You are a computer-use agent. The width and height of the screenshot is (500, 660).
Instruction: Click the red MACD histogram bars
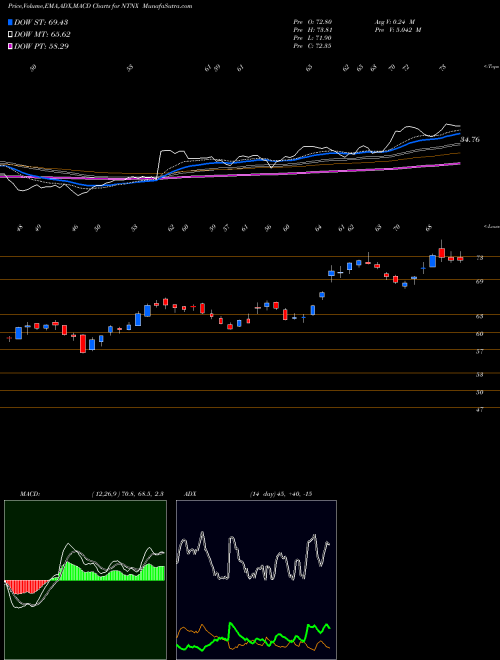pos(25,586)
